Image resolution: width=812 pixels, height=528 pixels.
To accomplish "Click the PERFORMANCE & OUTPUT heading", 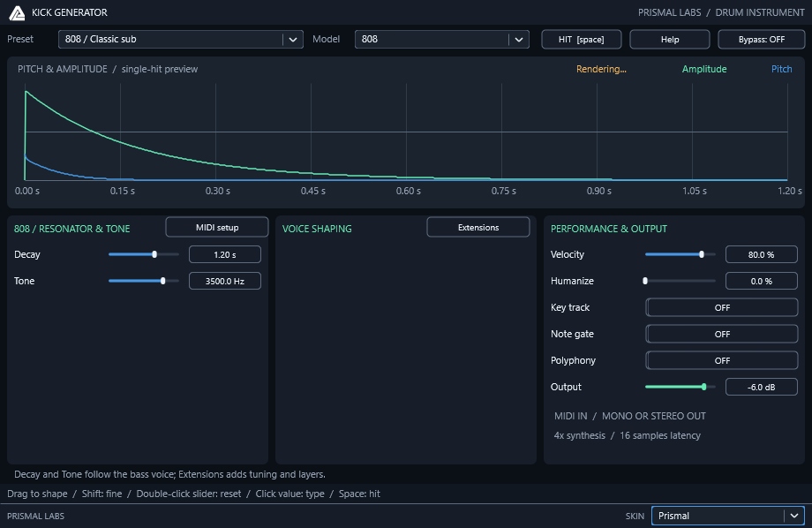I will point(608,229).
